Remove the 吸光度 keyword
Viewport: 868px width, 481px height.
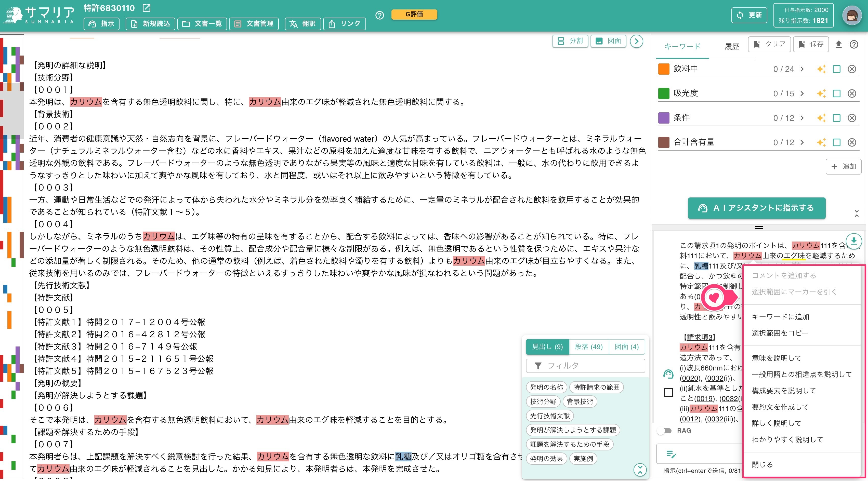click(x=851, y=93)
